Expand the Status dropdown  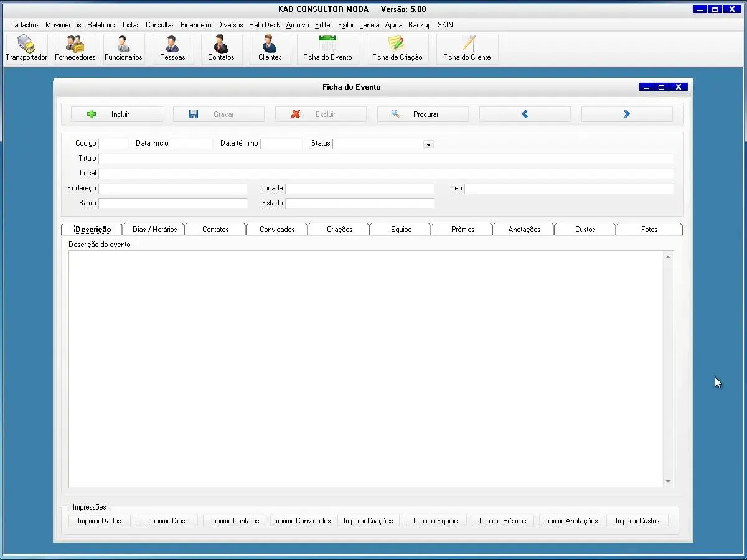(x=428, y=144)
